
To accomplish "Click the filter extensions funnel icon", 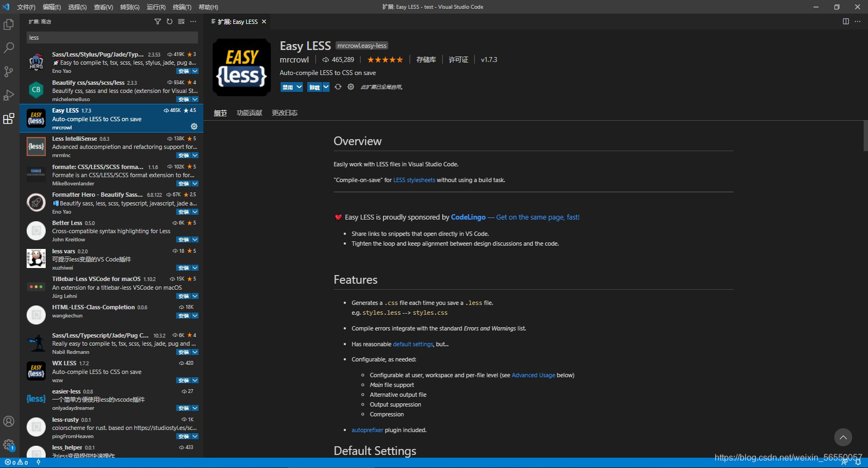I will coord(158,22).
